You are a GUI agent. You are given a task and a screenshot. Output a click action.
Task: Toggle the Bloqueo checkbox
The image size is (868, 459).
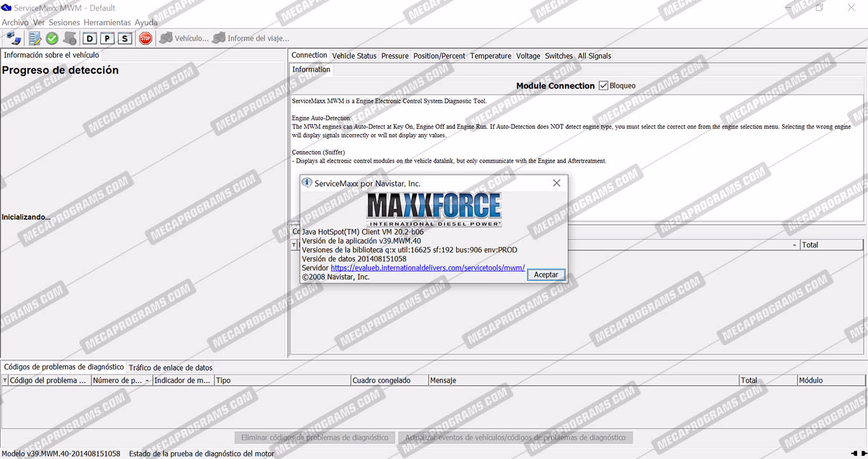(x=604, y=86)
